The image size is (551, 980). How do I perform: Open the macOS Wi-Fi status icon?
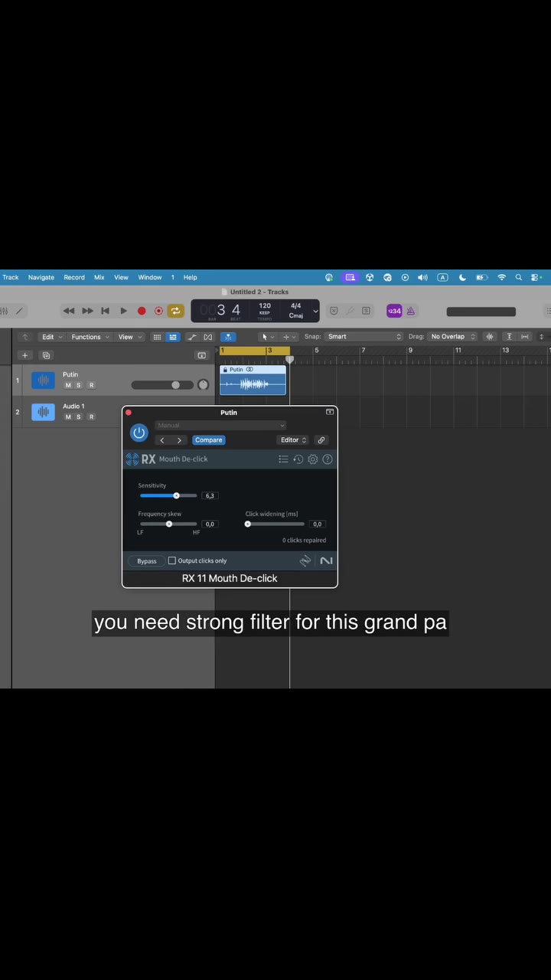502,277
